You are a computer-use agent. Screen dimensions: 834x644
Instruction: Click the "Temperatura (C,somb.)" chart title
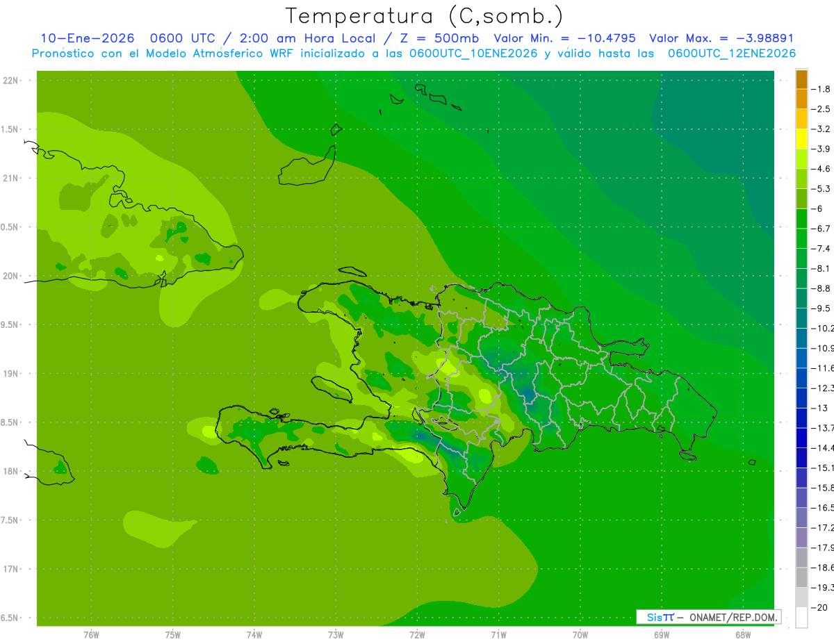click(424, 16)
